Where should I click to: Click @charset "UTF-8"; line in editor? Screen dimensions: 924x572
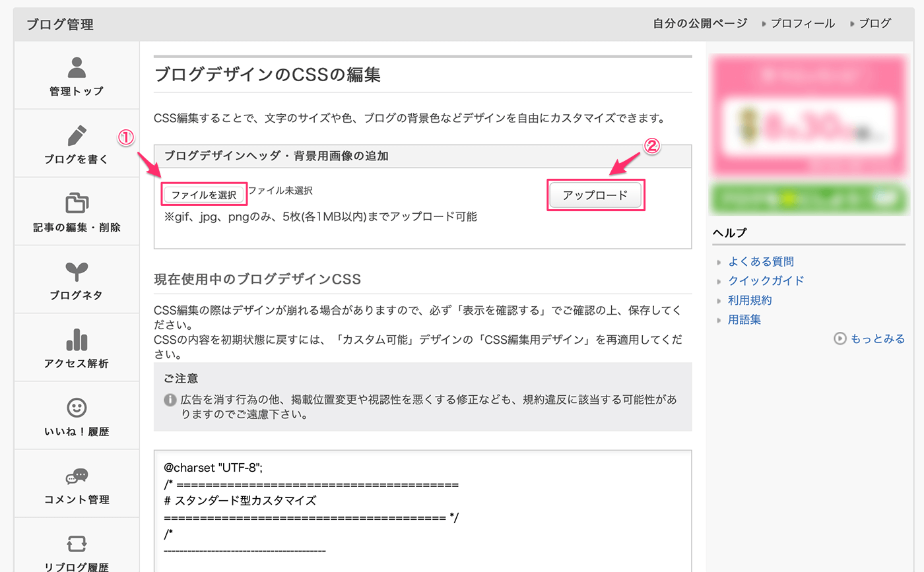[213, 467]
